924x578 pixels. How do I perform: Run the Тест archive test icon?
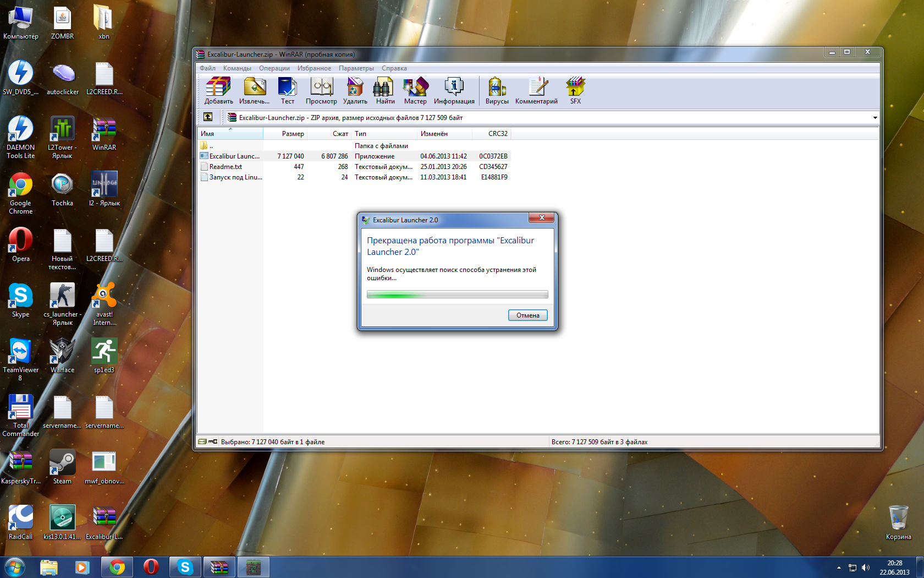click(288, 91)
